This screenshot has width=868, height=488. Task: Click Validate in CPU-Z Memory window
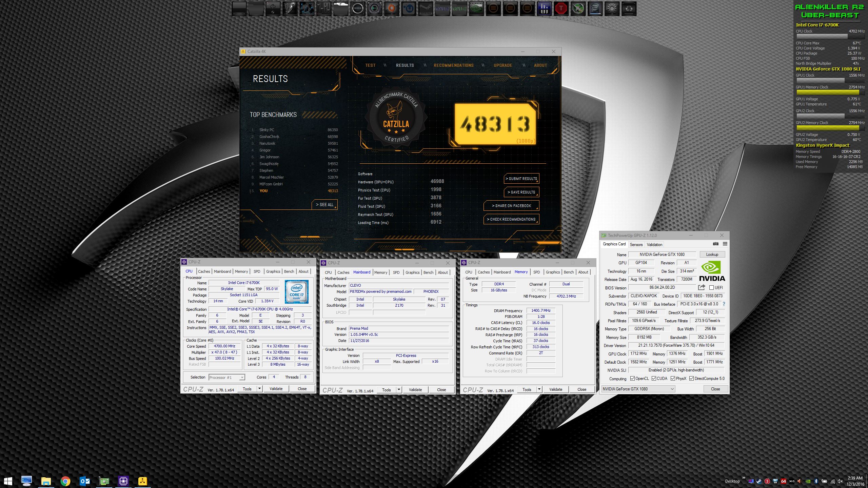pos(555,389)
